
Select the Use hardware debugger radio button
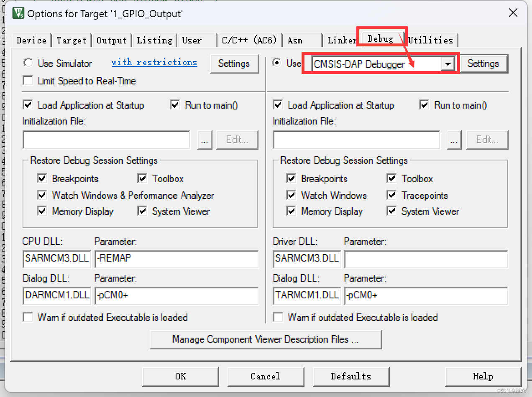[x=276, y=63]
